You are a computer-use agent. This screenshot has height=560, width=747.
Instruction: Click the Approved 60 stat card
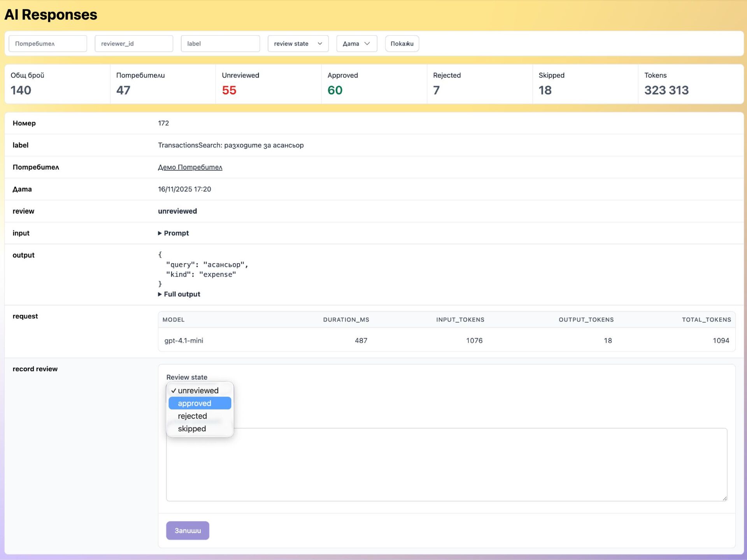(374, 84)
